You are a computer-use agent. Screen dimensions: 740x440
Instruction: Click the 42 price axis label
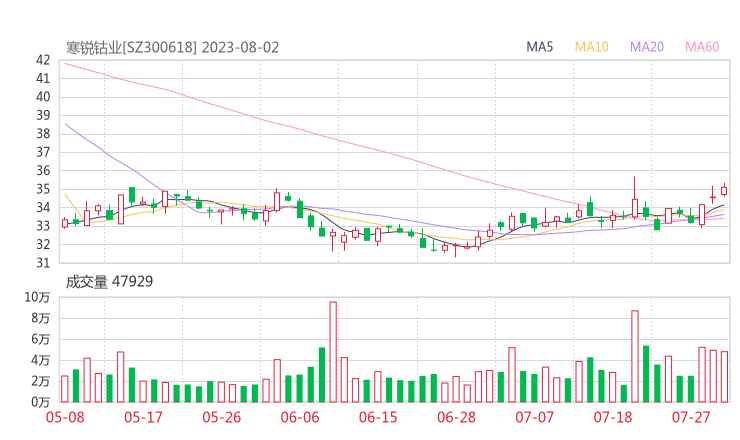click(43, 60)
